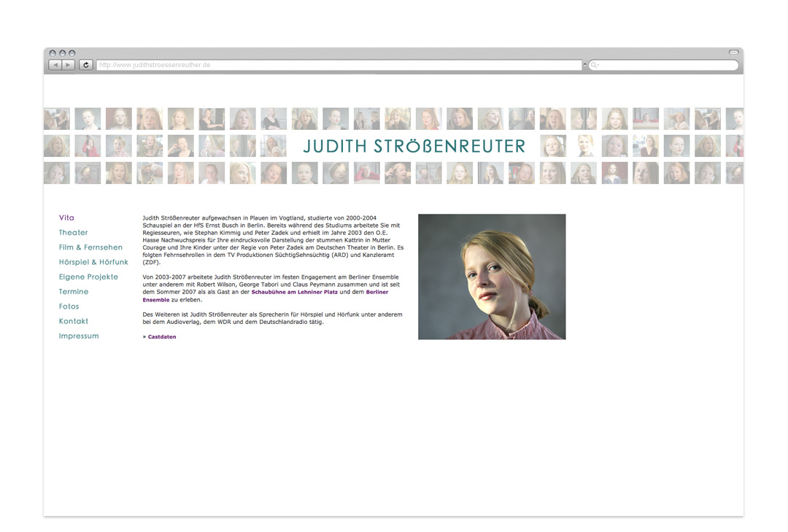Open the Fotos gallery page
The image size is (788, 532).
point(69,307)
